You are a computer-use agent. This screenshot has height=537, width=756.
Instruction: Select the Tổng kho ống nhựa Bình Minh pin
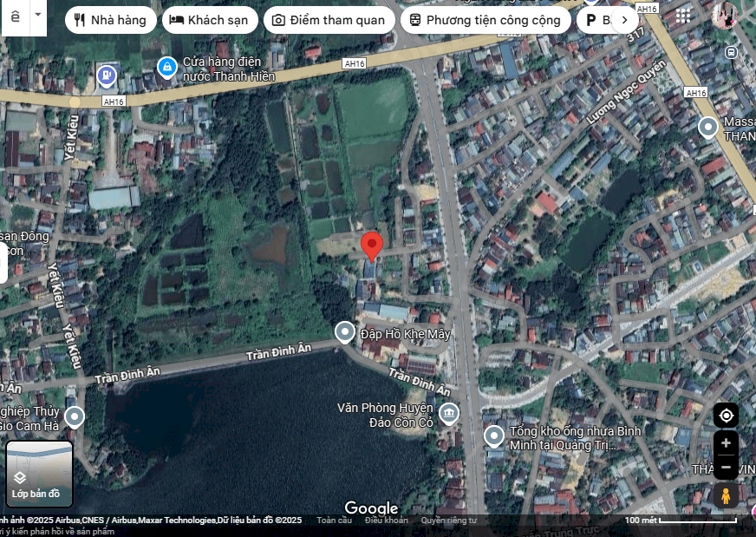[x=494, y=435]
